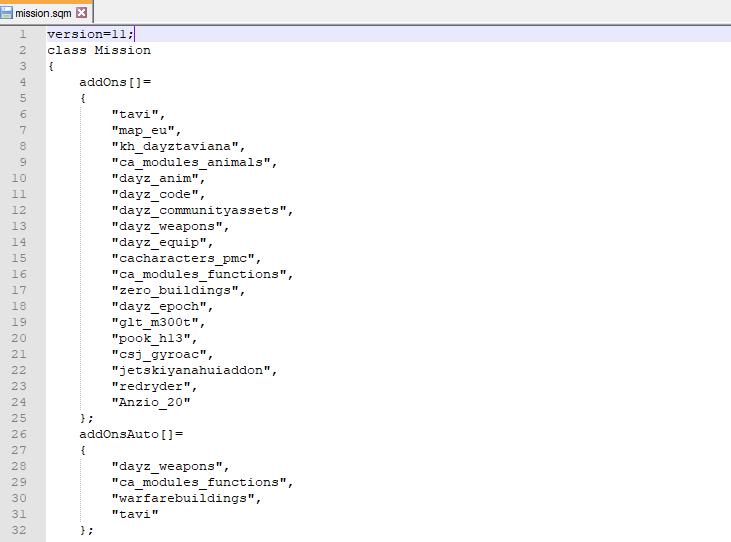Click the "tavi", entry on line 6

138,114
